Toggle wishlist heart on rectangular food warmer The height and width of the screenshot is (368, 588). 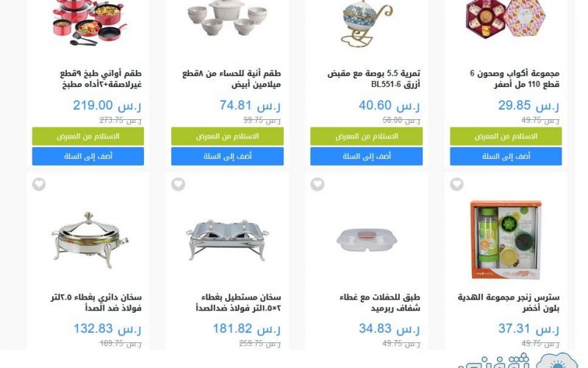pyautogui.click(x=178, y=184)
